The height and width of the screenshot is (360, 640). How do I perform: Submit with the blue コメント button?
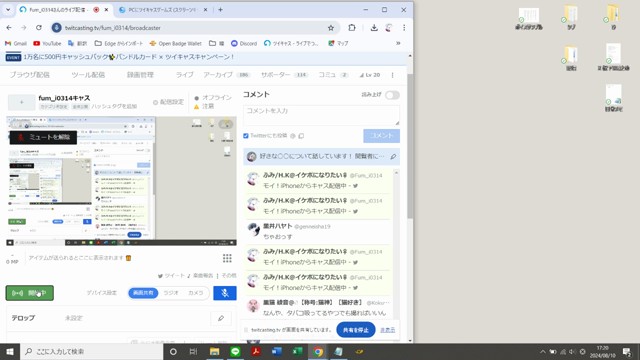pos(381,136)
